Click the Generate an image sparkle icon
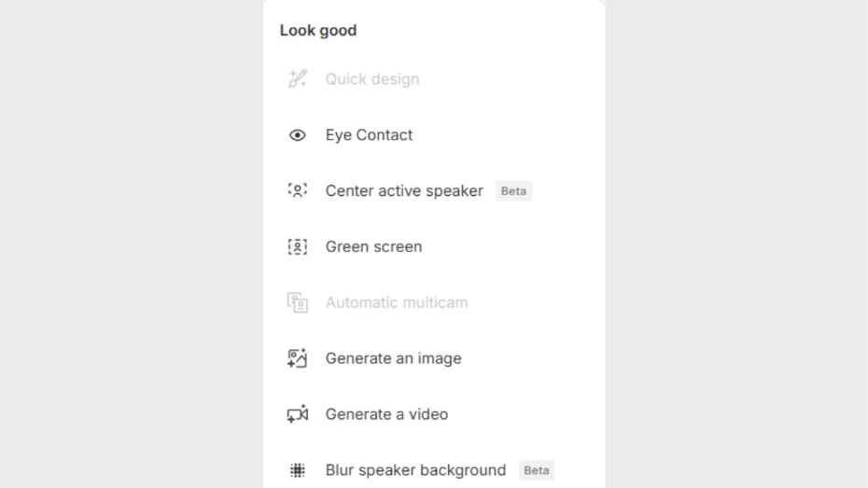 pyautogui.click(x=297, y=358)
